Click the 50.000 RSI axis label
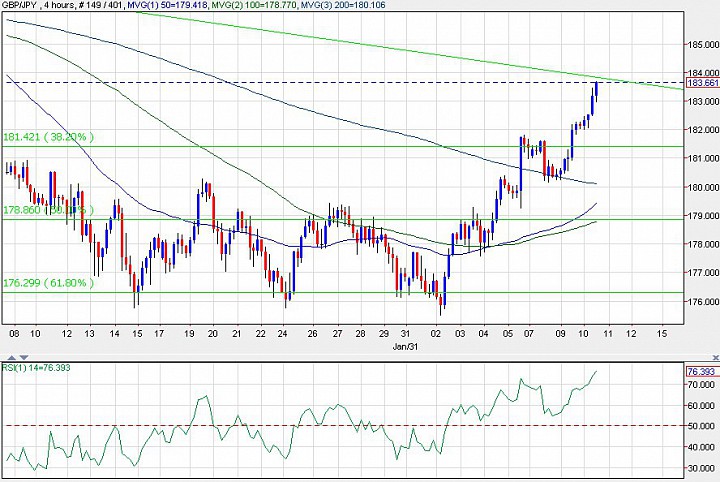The image size is (720, 482). tap(703, 426)
